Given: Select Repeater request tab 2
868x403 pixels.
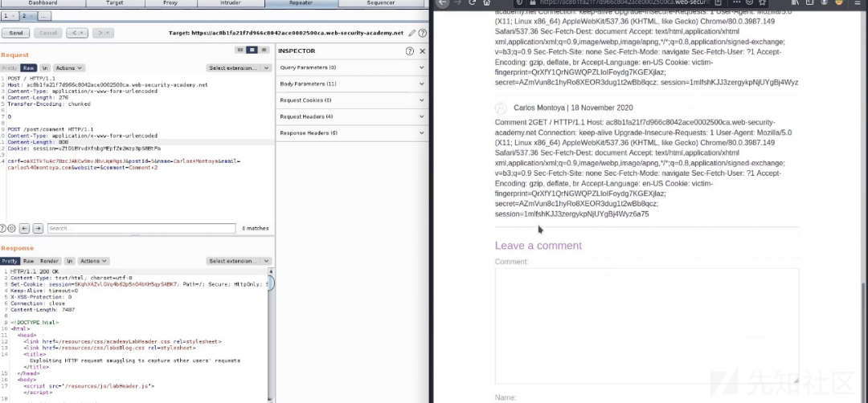Looking at the screenshot, I should pyautogui.click(x=24, y=16).
